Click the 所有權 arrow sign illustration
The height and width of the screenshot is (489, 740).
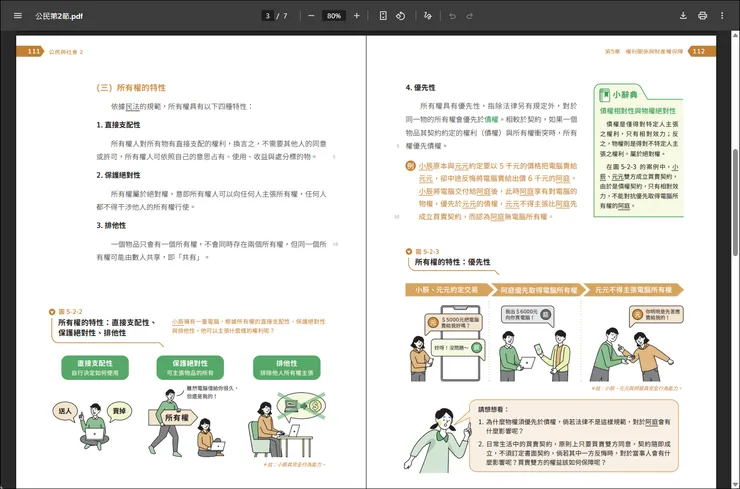coord(172,417)
